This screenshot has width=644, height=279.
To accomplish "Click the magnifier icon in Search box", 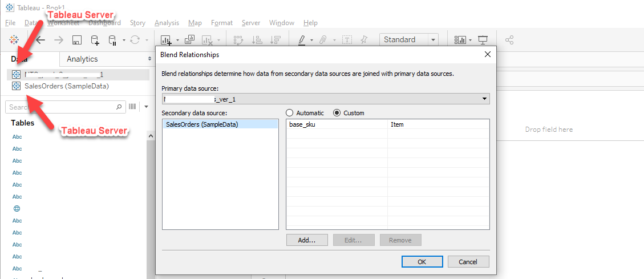I will coord(119,107).
